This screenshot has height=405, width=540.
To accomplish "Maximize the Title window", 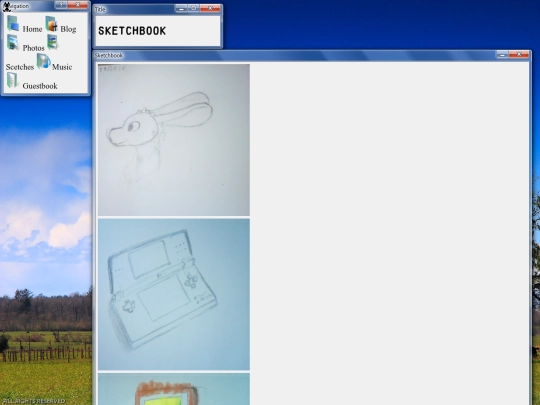I will [x=194, y=8].
